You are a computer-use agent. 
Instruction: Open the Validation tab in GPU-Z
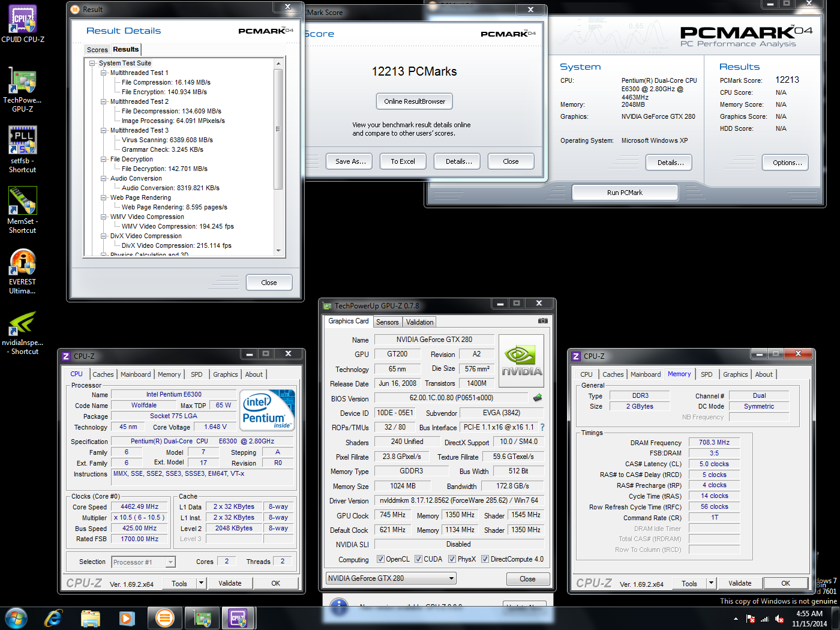coord(420,322)
